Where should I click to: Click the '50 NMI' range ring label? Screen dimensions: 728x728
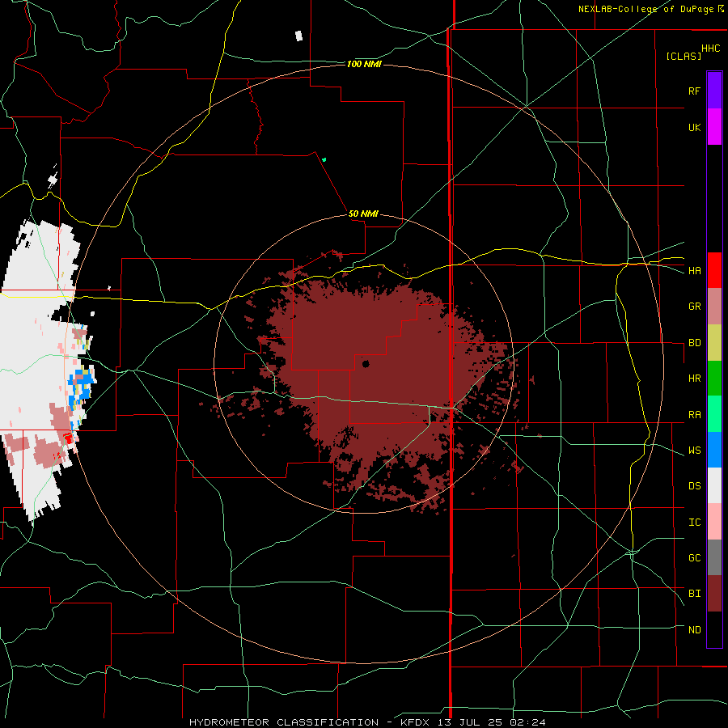pyautogui.click(x=363, y=214)
